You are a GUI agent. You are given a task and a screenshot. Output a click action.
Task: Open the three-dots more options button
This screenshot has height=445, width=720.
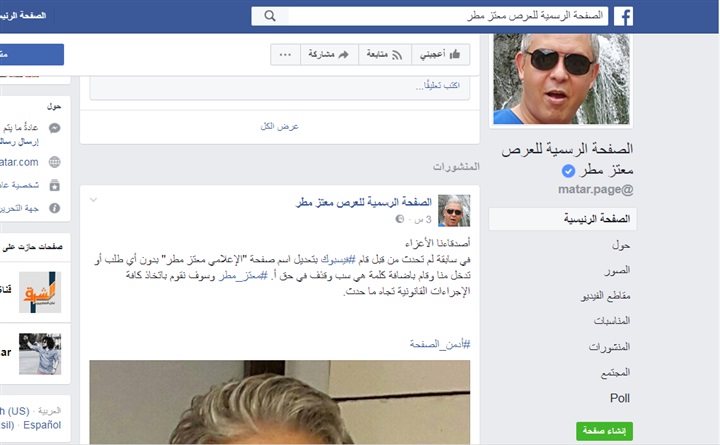click(x=285, y=55)
